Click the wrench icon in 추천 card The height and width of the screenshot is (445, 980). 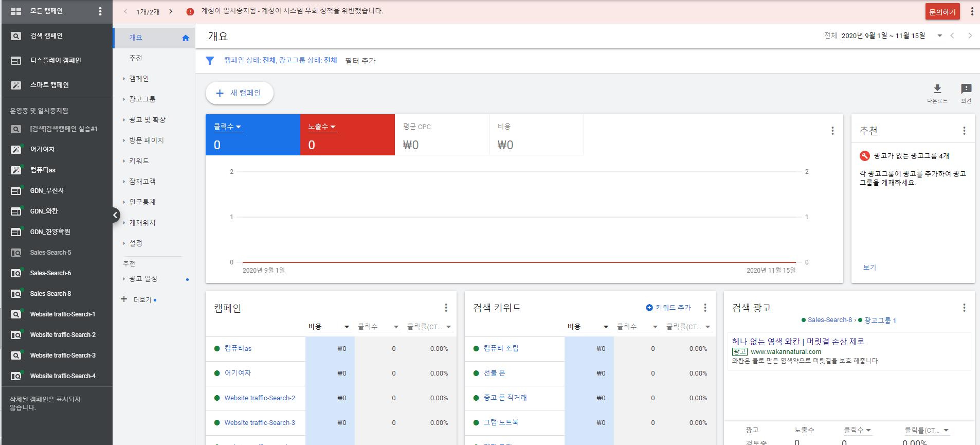click(864, 156)
